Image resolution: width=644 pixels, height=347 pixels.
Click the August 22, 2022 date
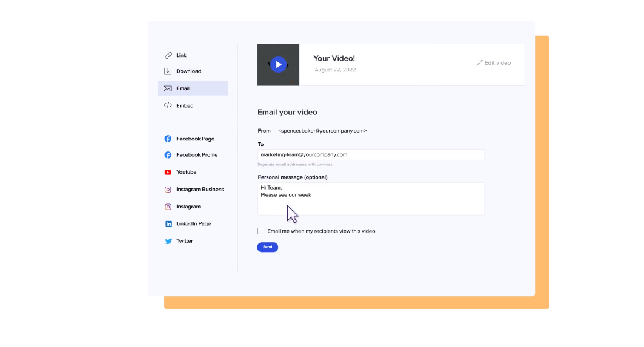coord(335,70)
